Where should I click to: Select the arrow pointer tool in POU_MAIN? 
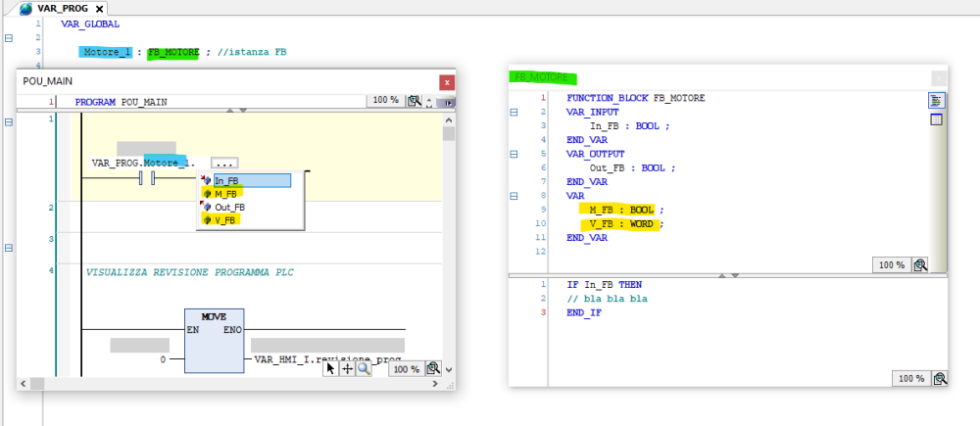[x=331, y=369]
